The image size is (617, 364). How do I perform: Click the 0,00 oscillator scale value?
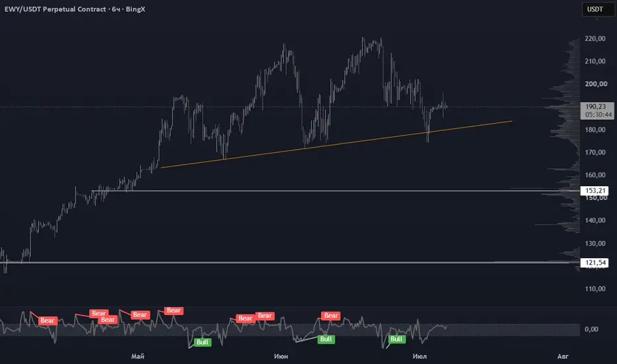pos(591,329)
